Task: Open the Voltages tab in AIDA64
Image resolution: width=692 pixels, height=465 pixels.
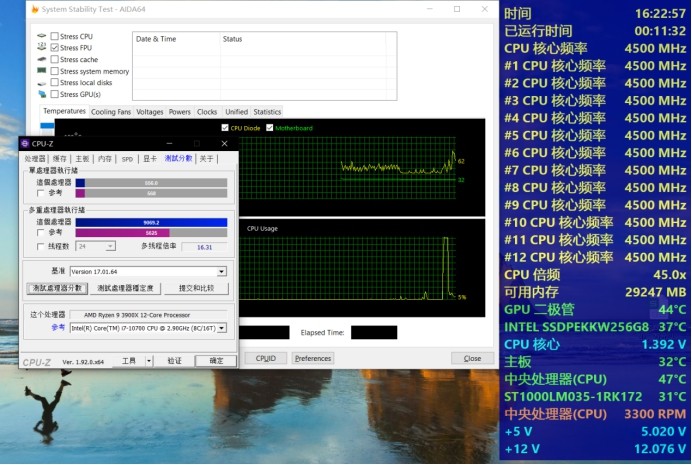Action: [150, 112]
